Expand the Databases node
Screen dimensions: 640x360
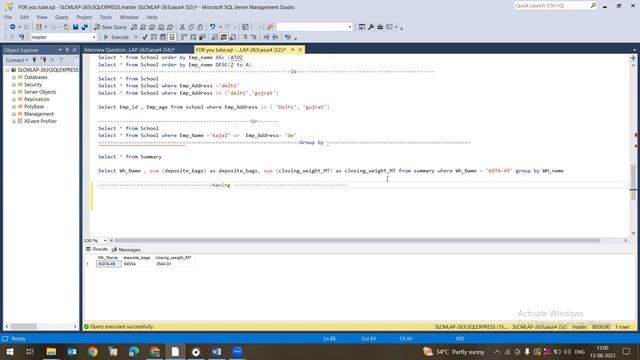coord(14,77)
